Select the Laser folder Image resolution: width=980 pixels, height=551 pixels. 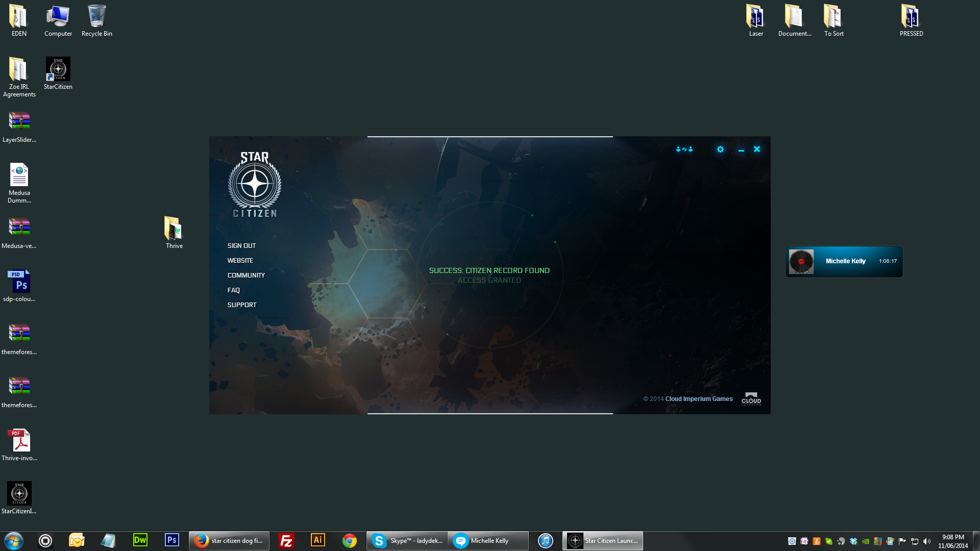[x=756, y=21]
